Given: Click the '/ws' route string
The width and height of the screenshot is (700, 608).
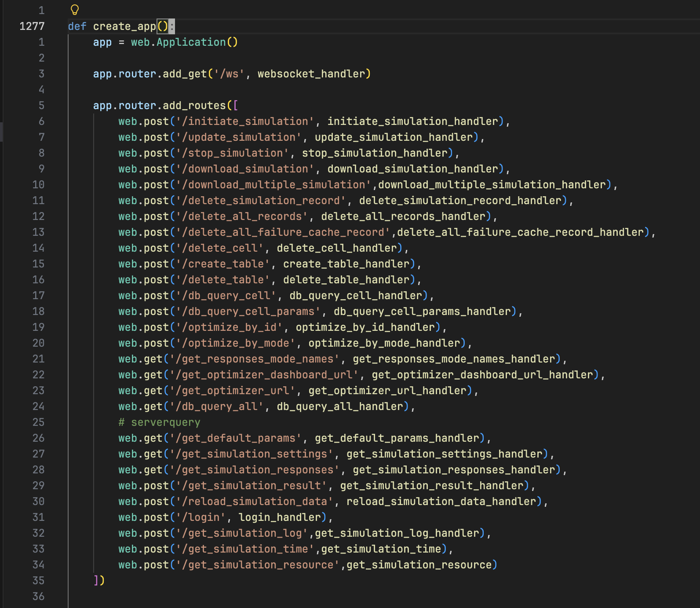Looking at the screenshot, I should pos(229,74).
